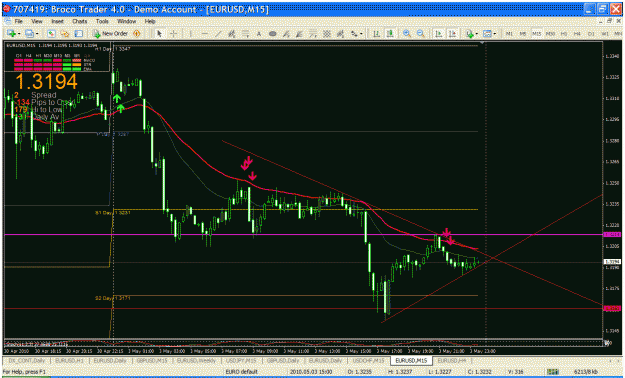This screenshot has height=378, width=625.
Task: Select the M30 timeframe
Action: (x=550, y=34)
